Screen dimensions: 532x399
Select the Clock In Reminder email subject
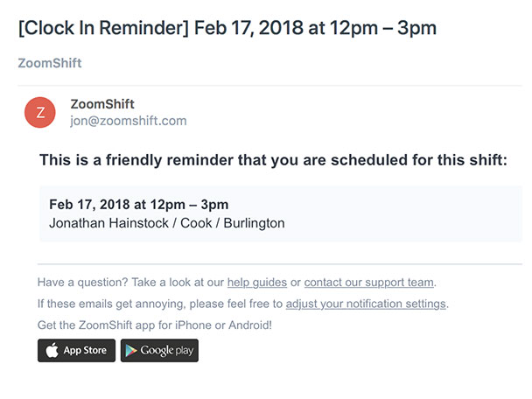[x=227, y=28]
